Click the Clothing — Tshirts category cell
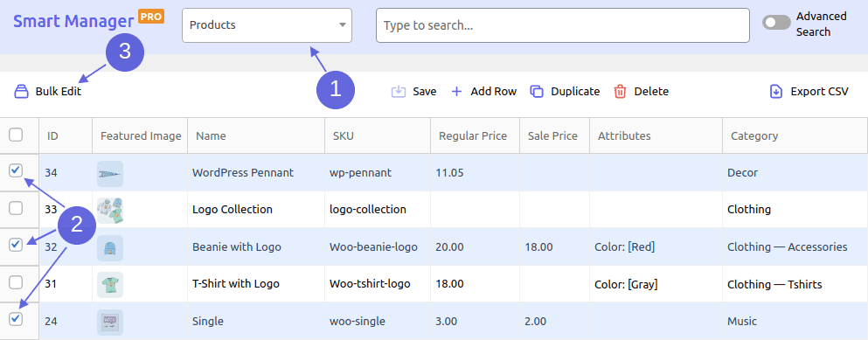The width and height of the screenshot is (868, 340). pyautogui.click(x=795, y=284)
